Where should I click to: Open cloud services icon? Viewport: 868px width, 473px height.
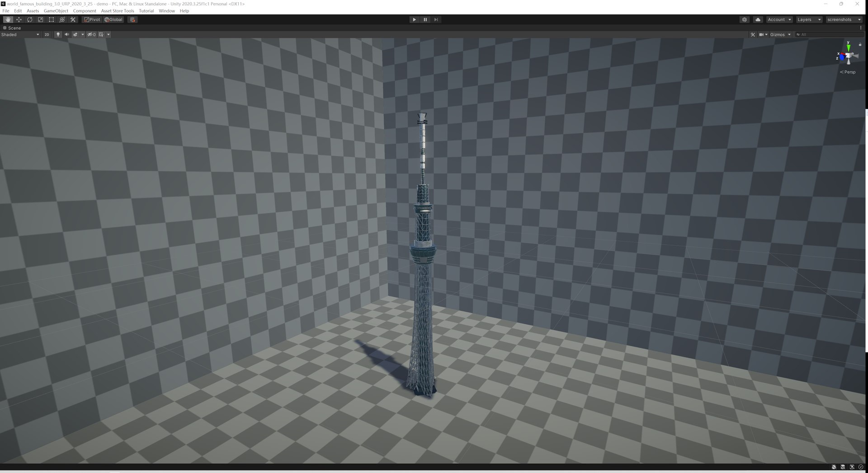pos(758,19)
